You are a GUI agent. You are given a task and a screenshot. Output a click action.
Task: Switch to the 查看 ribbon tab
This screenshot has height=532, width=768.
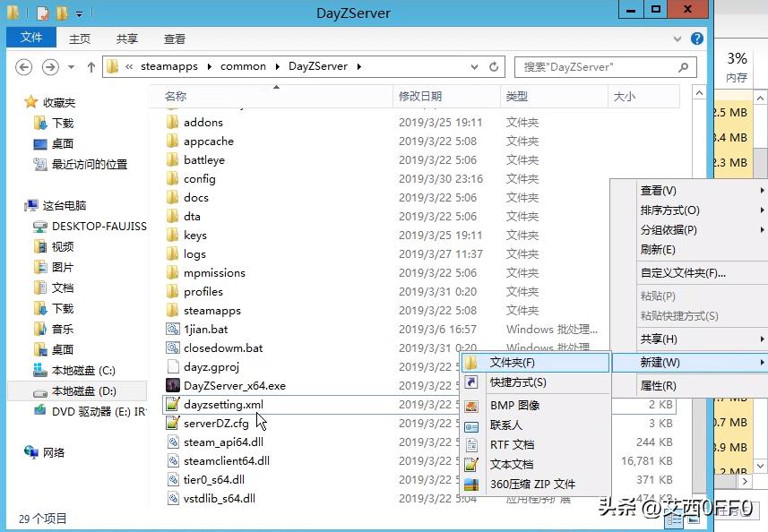[174, 38]
